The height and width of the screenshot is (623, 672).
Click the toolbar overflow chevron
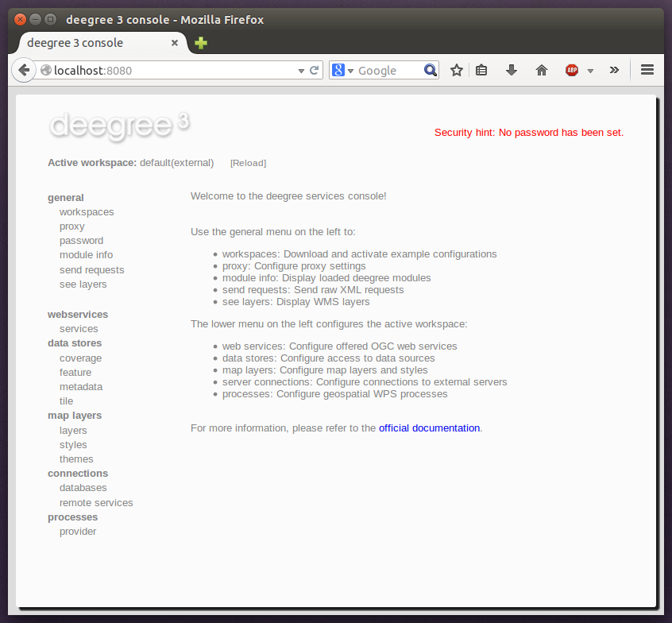click(614, 70)
